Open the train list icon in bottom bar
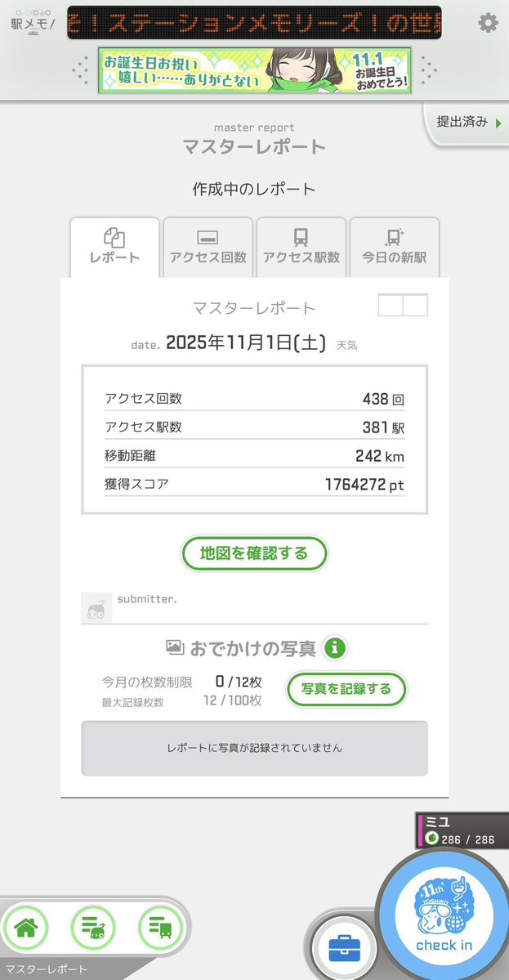The height and width of the screenshot is (980, 509). 159,927
